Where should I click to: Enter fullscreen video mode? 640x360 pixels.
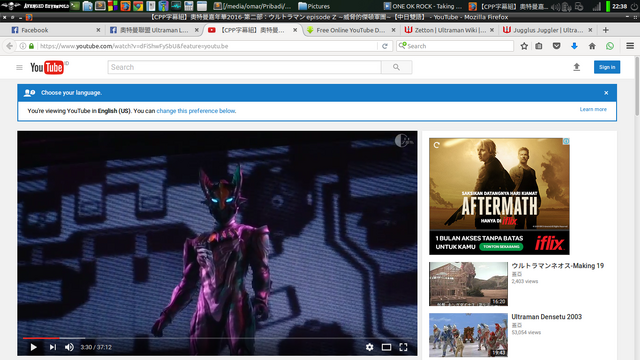click(x=403, y=347)
